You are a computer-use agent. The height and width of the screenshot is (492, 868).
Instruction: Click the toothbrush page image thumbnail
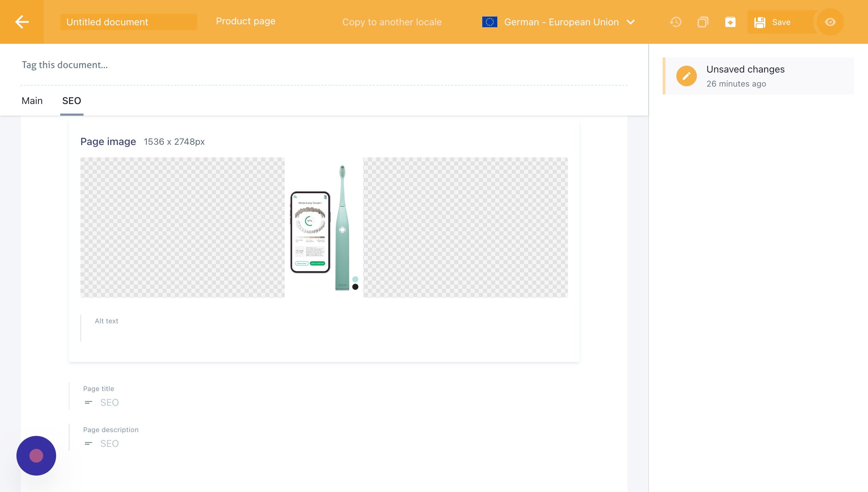click(324, 228)
